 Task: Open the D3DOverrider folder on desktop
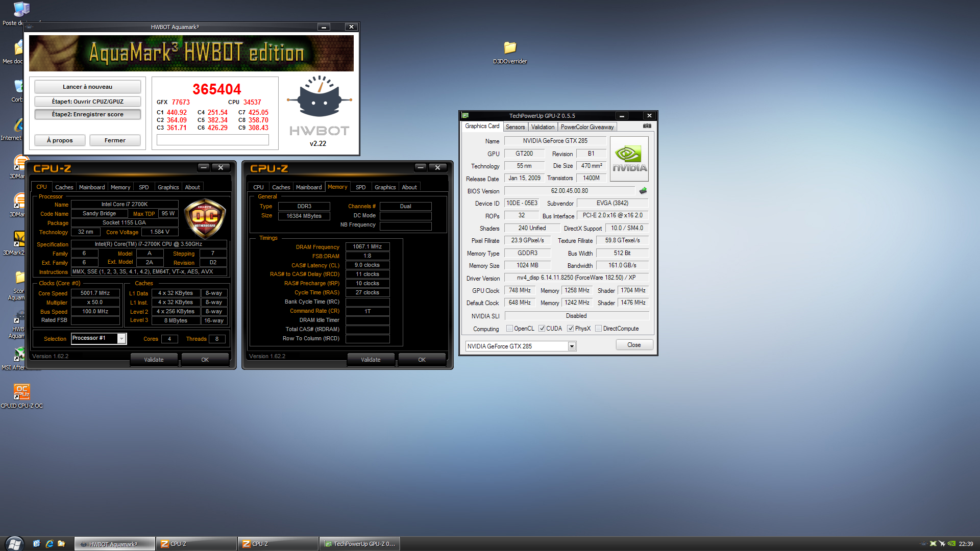(510, 52)
